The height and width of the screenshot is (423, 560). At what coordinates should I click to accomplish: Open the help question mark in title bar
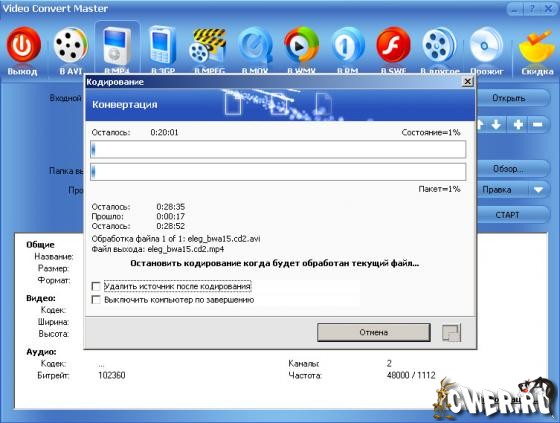pos(532,9)
